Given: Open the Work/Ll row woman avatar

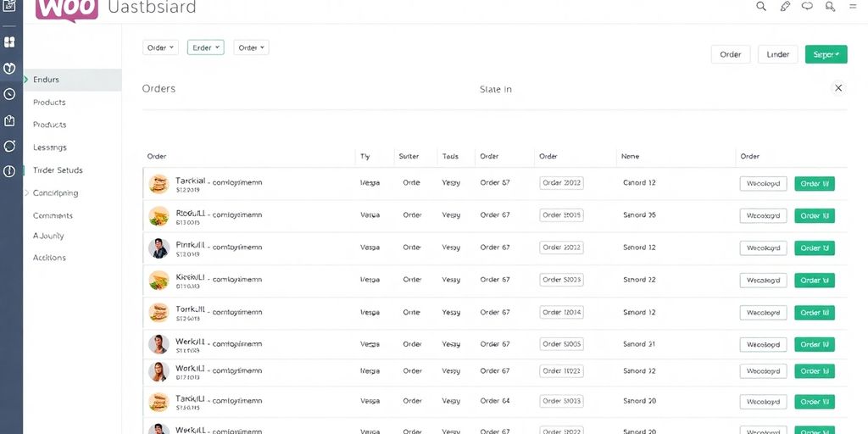Looking at the screenshot, I should click(159, 371).
